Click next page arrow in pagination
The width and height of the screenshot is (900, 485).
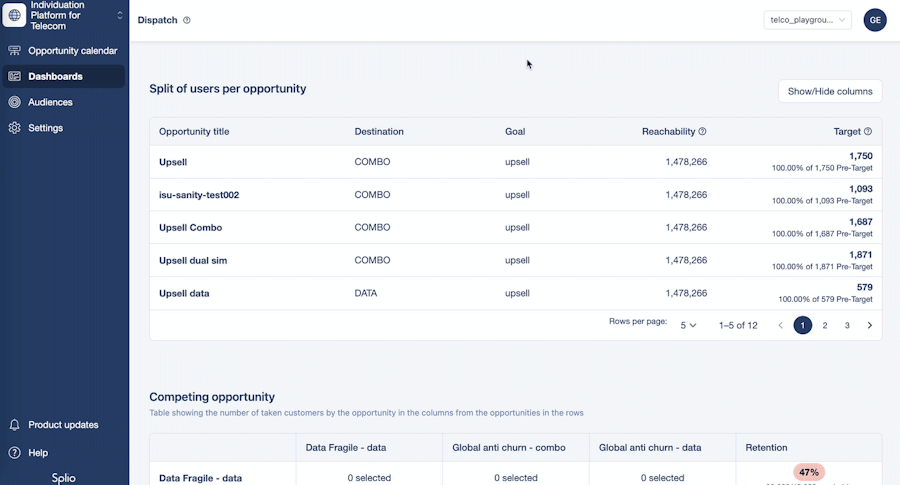click(x=869, y=325)
